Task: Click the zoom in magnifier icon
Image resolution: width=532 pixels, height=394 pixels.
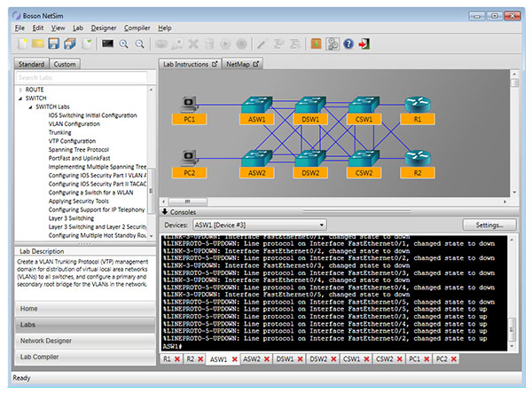Action: [x=124, y=43]
